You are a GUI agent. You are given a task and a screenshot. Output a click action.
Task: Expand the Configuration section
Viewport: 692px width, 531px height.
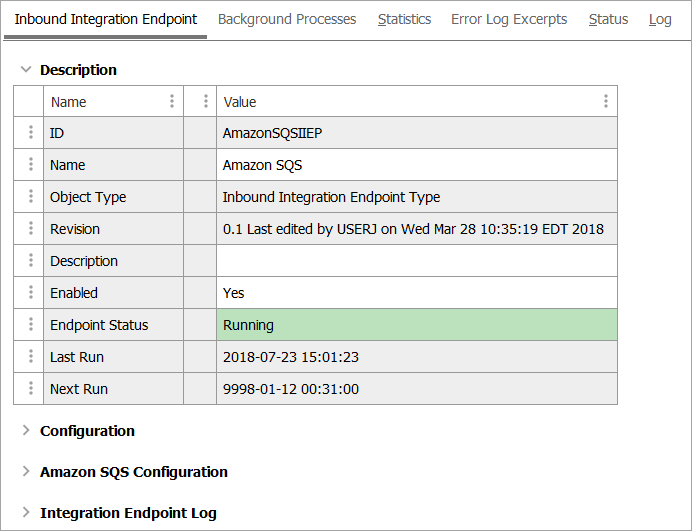pos(26,431)
